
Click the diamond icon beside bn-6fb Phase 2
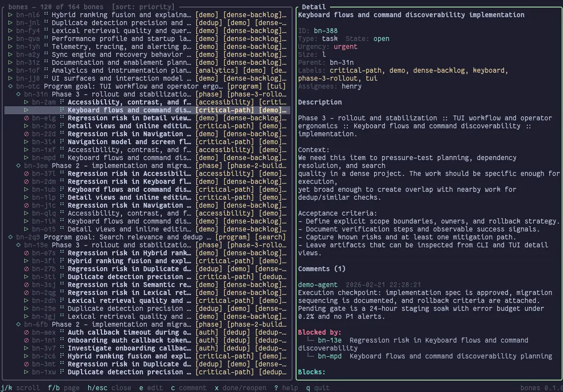point(18,325)
